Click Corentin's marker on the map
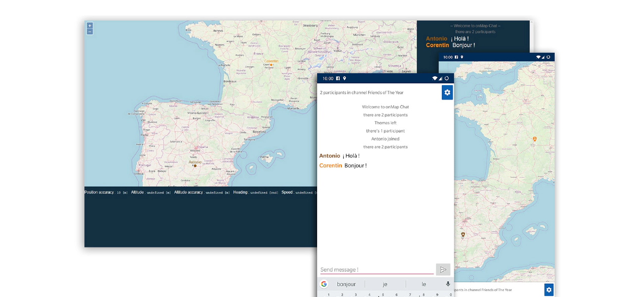644x297 pixels. coord(272,65)
